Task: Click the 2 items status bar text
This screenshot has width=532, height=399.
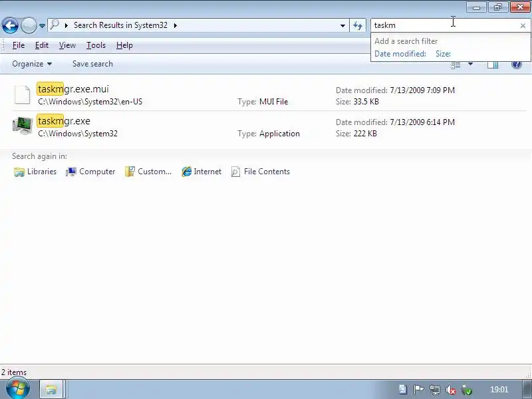Action: (14, 372)
